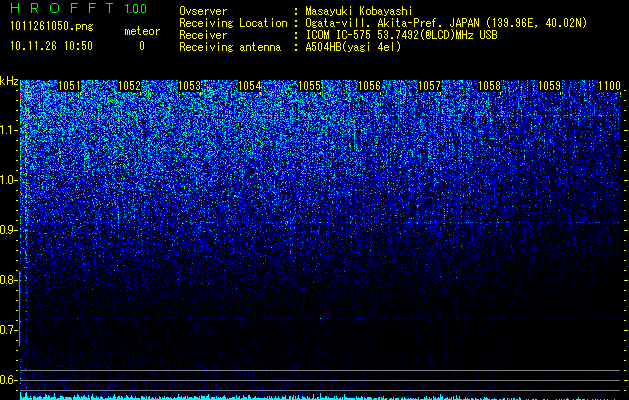
Task: Click the 1051 time marker
Action: coord(69,86)
